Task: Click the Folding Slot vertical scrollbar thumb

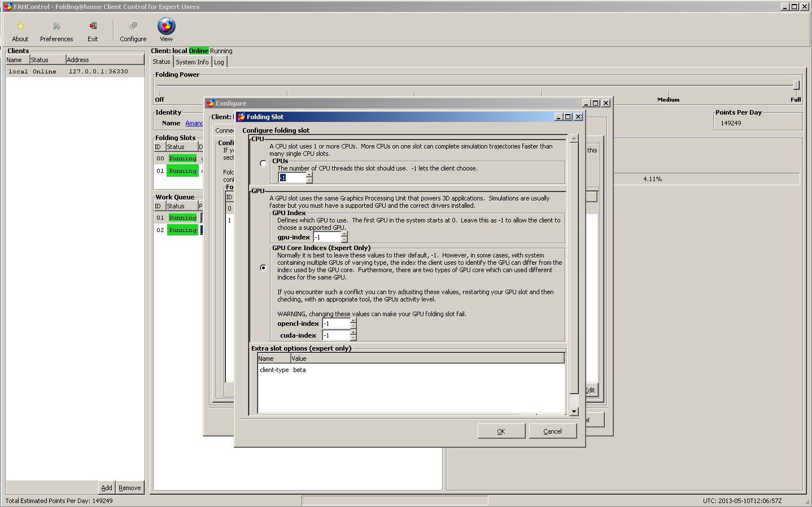Action: click(574, 268)
